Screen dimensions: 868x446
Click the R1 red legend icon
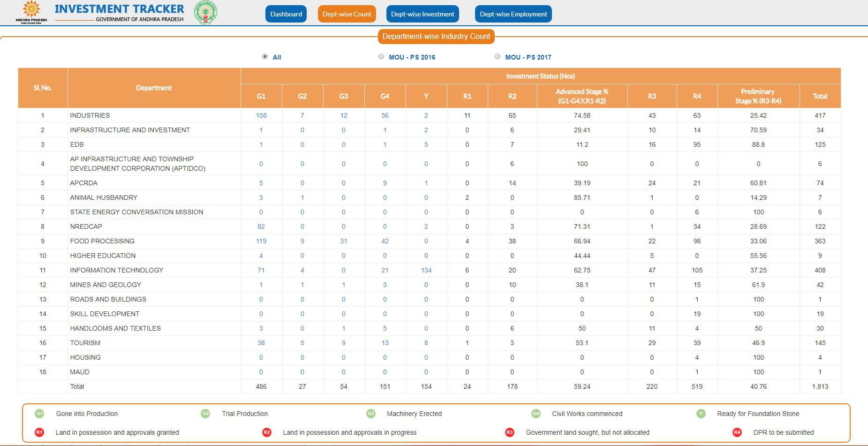tap(39, 432)
